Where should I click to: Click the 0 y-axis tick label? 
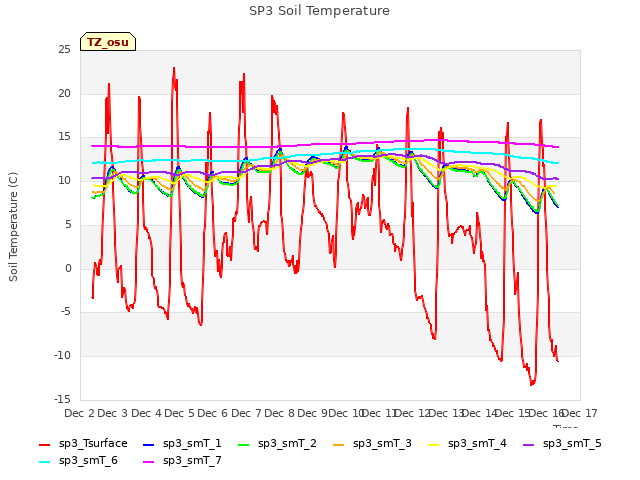click(x=68, y=269)
